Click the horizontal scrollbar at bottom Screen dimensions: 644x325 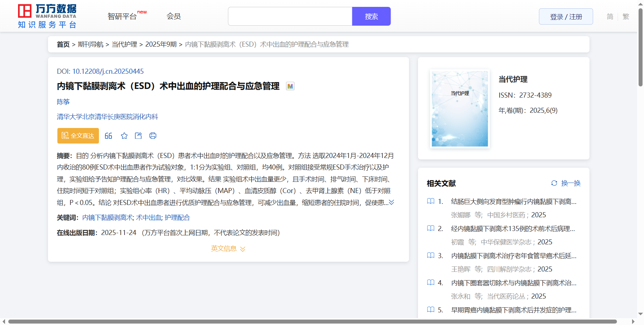tap(312, 321)
